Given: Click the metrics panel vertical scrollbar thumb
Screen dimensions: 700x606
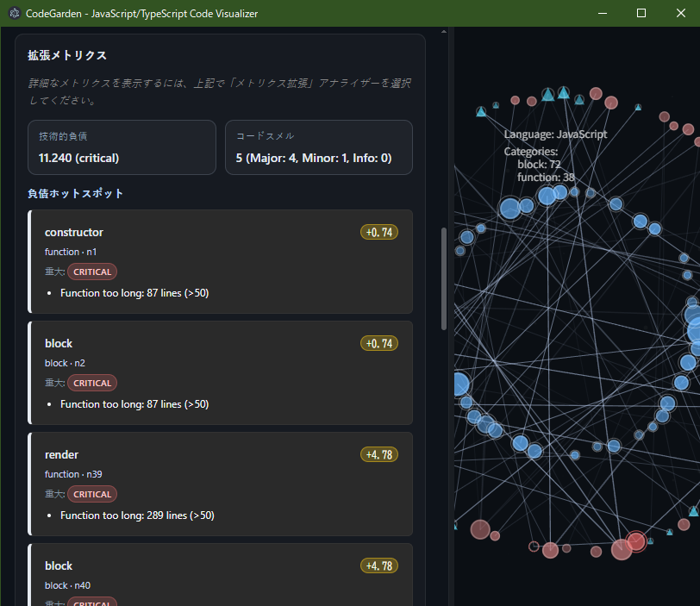Looking at the screenshot, I should [x=444, y=278].
